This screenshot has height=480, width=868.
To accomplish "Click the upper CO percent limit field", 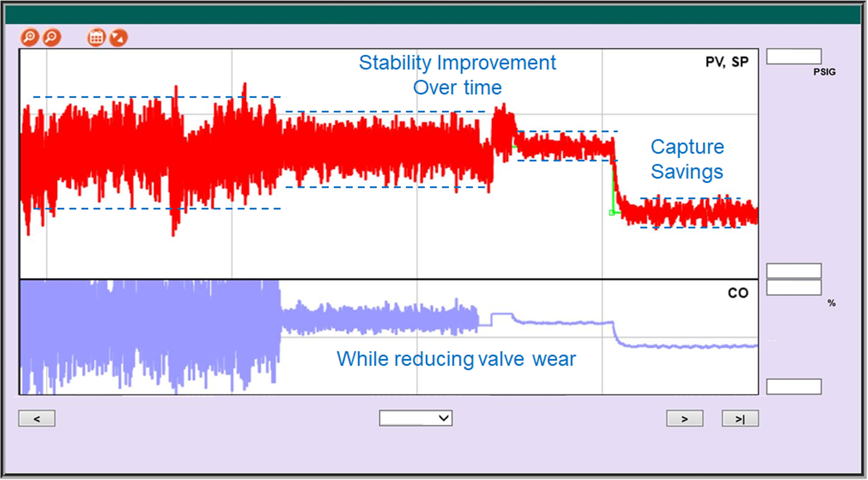I will point(793,288).
